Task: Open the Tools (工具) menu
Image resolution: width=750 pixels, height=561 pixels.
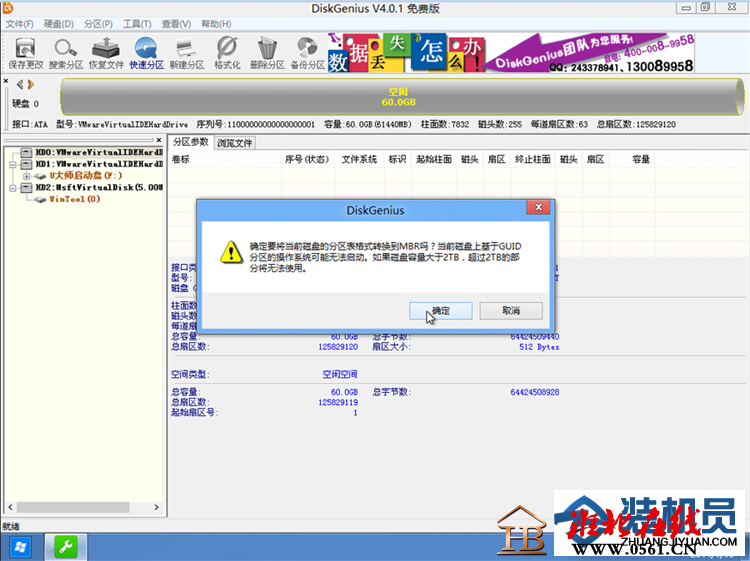Action: tap(137, 24)
